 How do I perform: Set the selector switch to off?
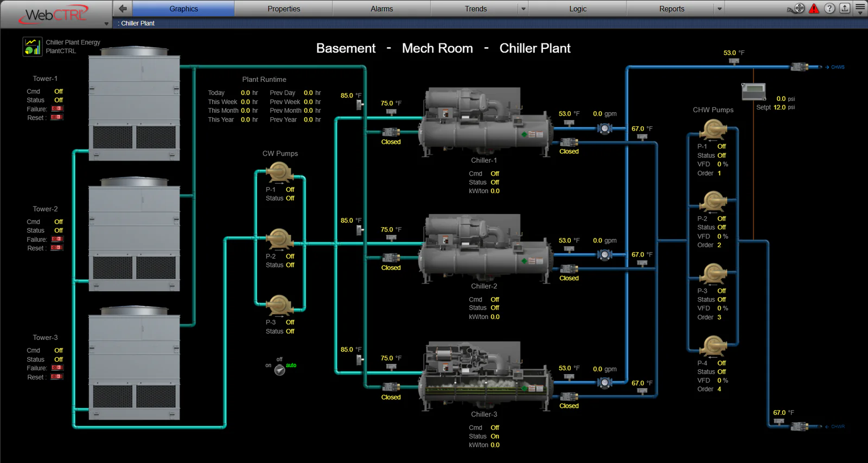click(x=279, y=359)
